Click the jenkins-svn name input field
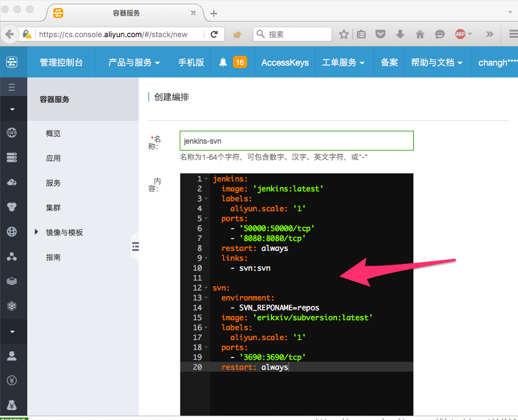This screenshot has width=518, height=420. point(297,141)
